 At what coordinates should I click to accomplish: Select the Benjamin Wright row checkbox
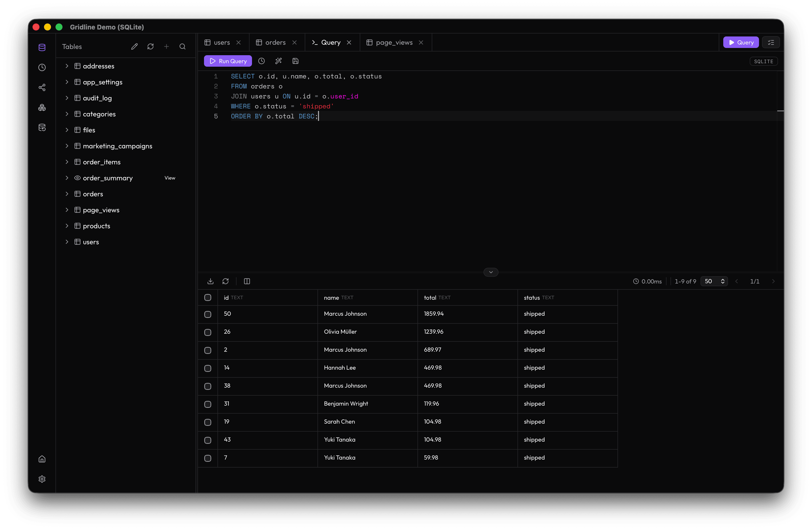tap(208, 404)
